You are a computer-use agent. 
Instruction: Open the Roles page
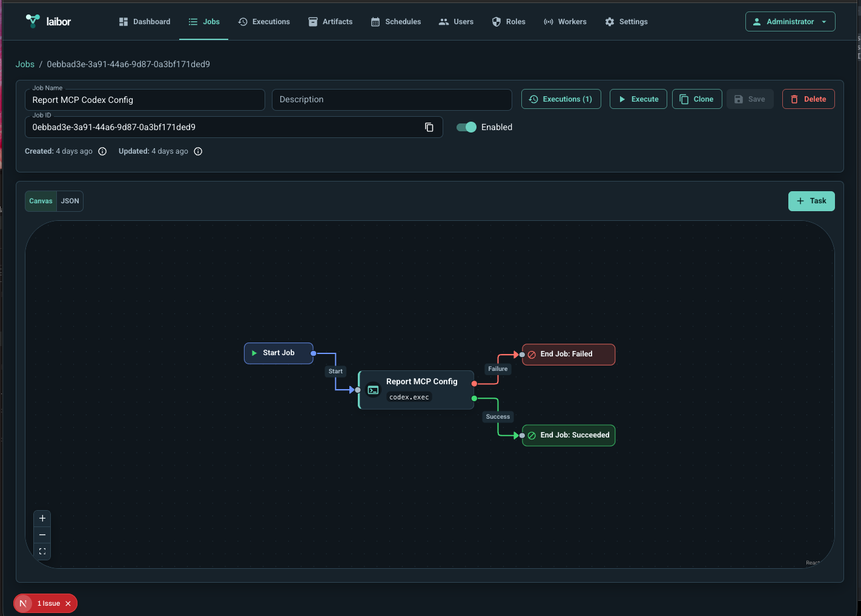click(509, 22)
